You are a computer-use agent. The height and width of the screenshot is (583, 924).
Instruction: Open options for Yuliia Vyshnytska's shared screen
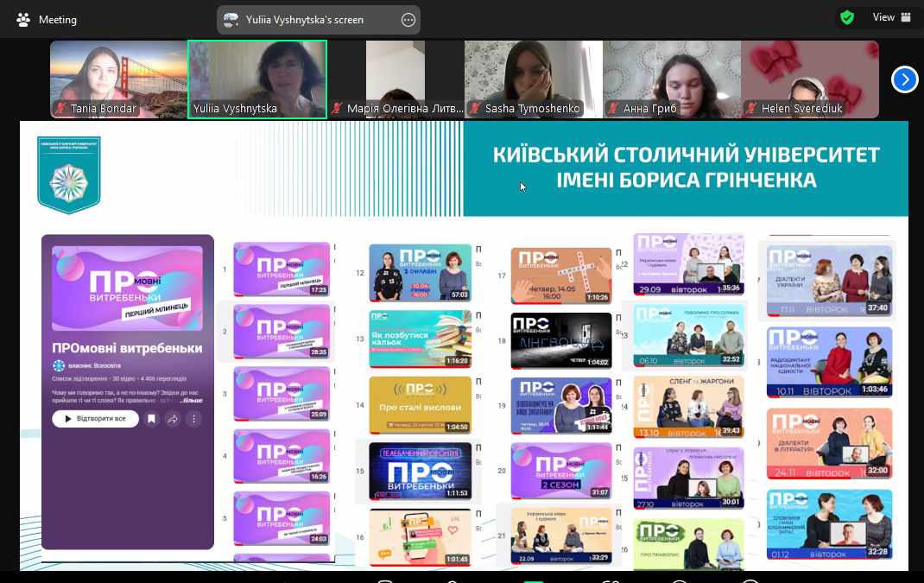click(x=408, y=20)
